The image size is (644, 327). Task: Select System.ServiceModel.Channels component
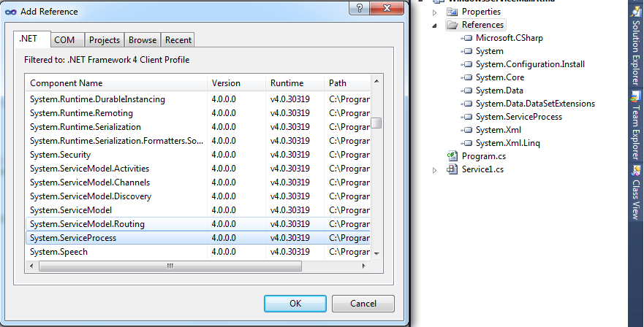[x=197, y=182]
